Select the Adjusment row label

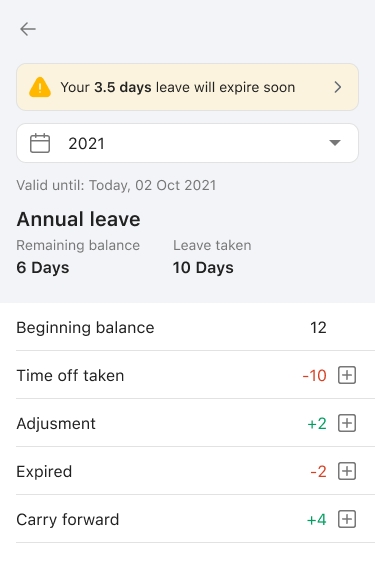click(56, 424)
